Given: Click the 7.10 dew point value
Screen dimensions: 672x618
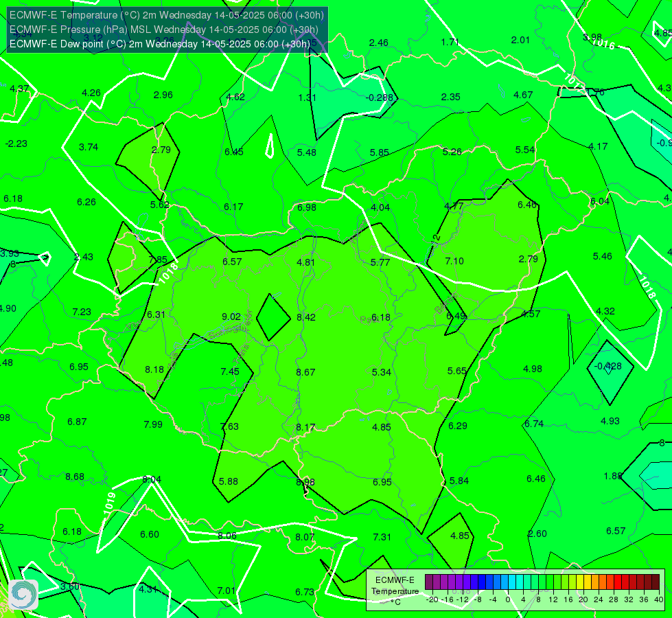Looking at the screenshot, I should tap(454, 261).
